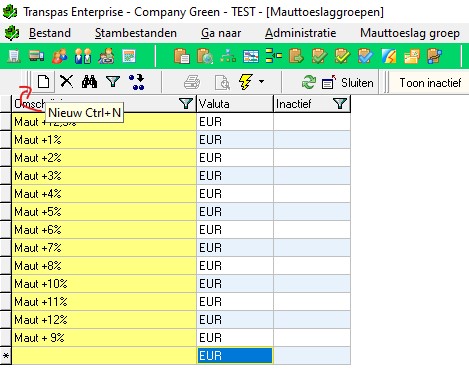Toggle the Toon inactief button

point(430,82)
